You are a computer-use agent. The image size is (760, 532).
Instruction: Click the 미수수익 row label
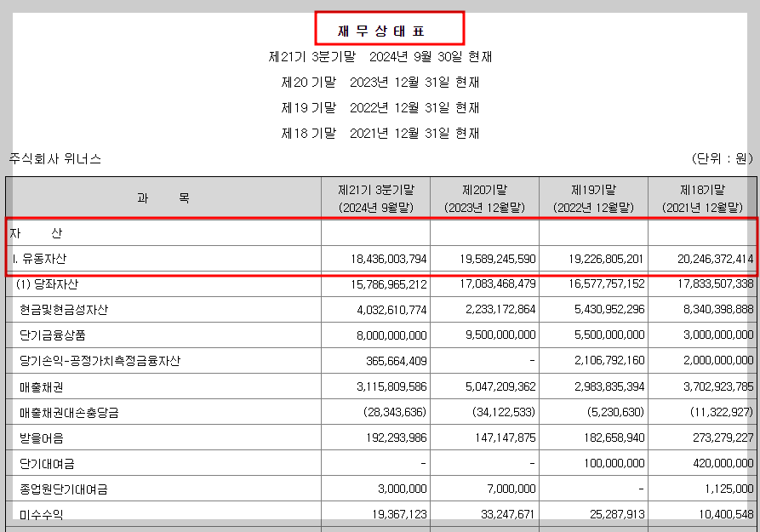[41, 514]
